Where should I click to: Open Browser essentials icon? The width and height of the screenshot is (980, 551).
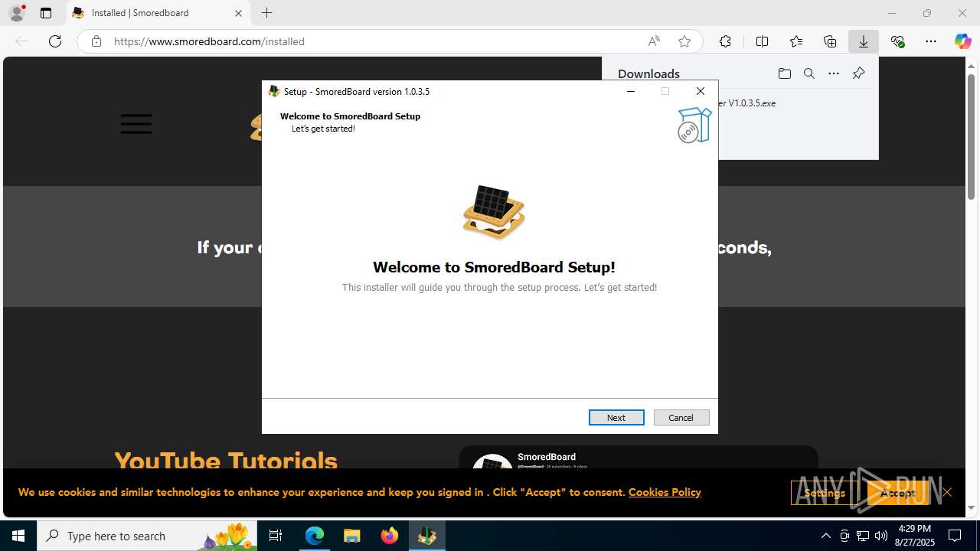click(x=897, y=41)
